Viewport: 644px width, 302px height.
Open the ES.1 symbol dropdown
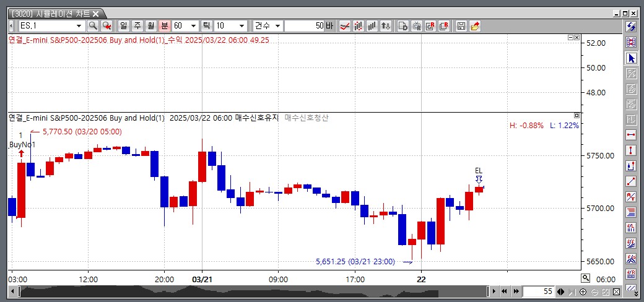point(79,26)
